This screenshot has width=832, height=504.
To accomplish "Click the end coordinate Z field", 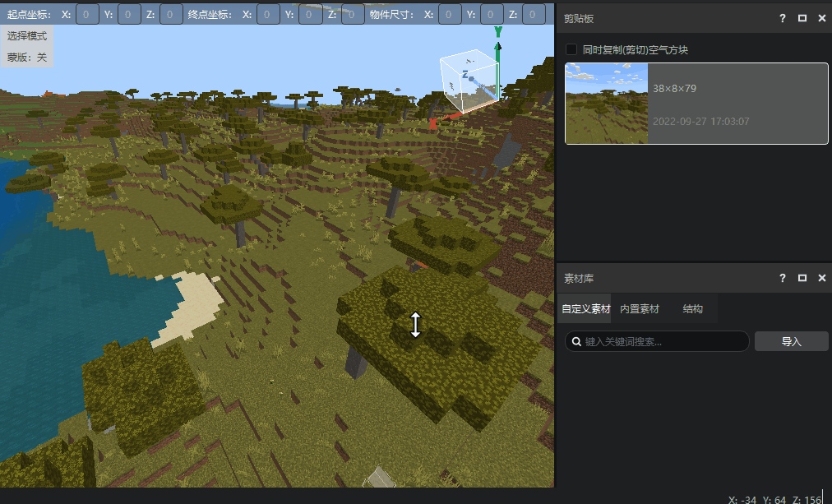I will (x=352, y=14).
